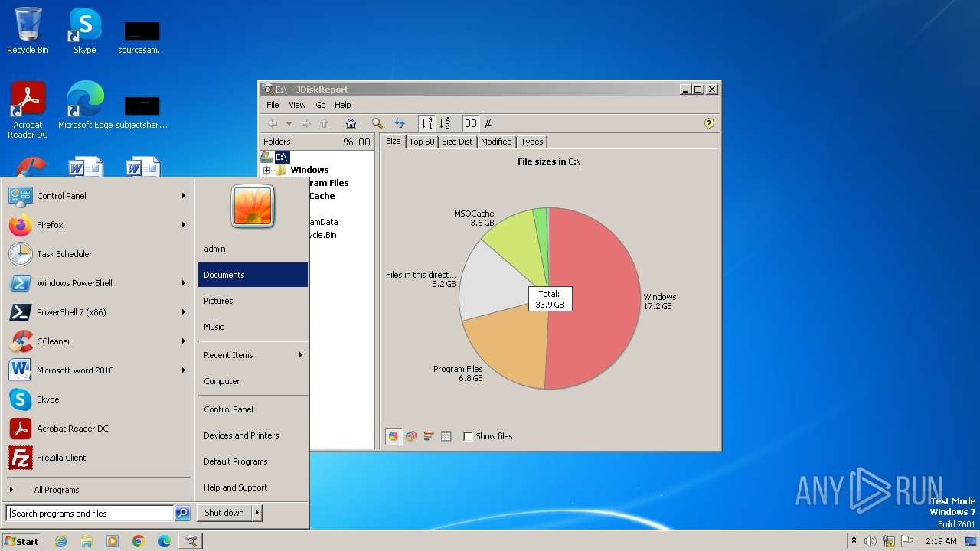980x551 pixels.
Task: Open Recycle Bin on desktop
Action: pos(28,31)
